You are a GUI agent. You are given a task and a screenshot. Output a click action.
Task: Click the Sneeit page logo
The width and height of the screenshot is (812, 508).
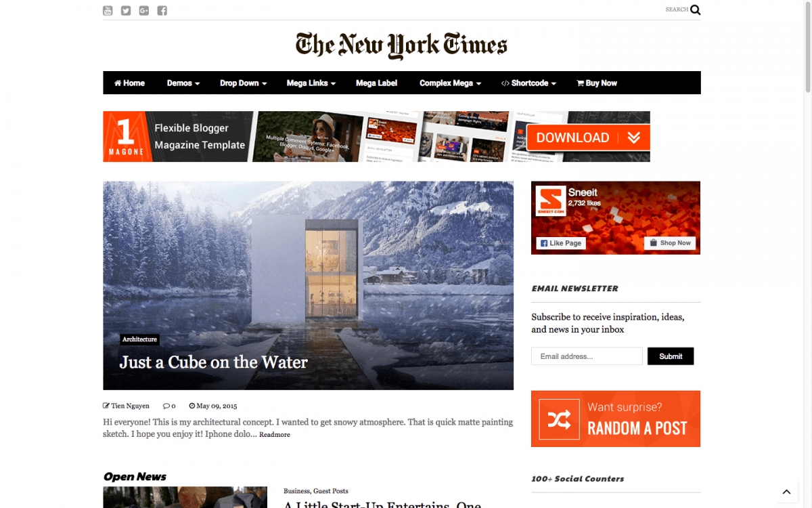tap(549, 201)
